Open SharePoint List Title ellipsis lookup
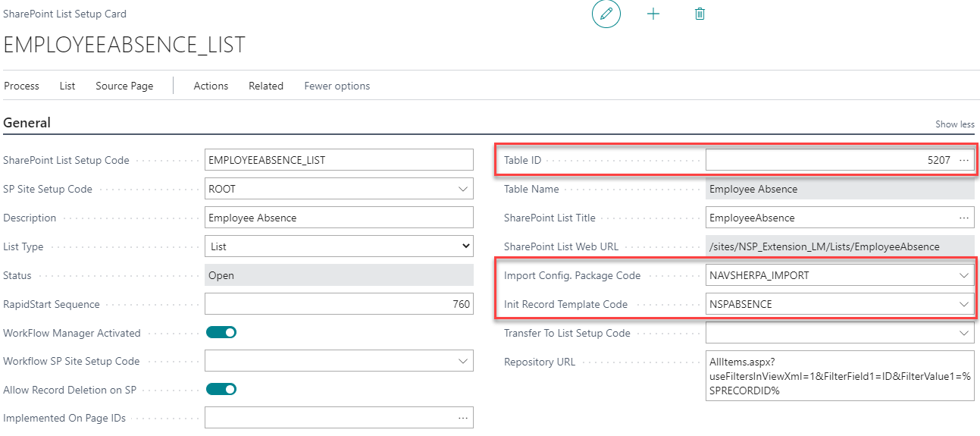The width and height of the screenshot is (980, 436). [964, 218]
